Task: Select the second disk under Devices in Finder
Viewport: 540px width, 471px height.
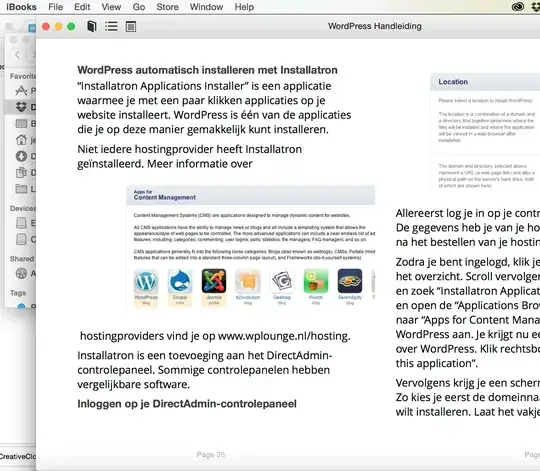Action: tap(21, 239)
